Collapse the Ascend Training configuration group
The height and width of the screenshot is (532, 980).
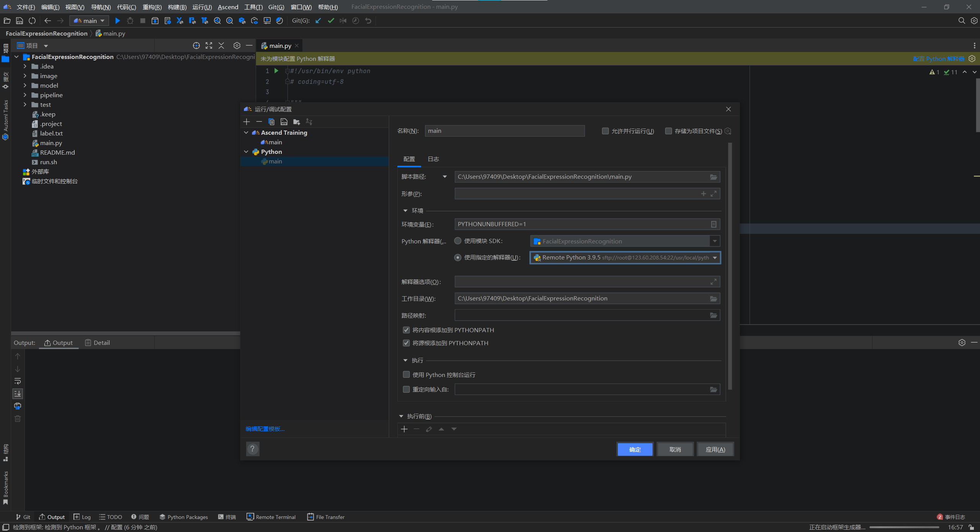(246, 132)
